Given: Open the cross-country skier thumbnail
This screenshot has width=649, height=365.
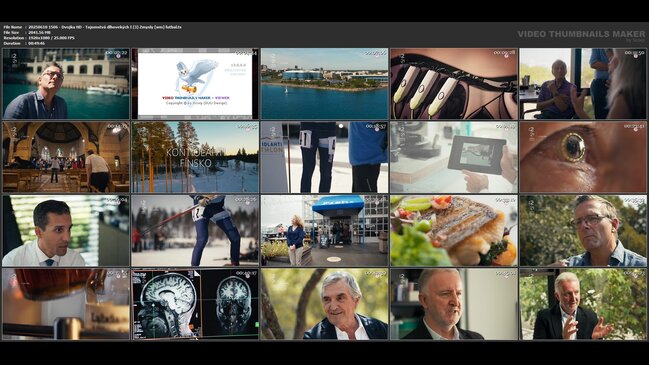Looking at the screenshot, I should point(195,231).
